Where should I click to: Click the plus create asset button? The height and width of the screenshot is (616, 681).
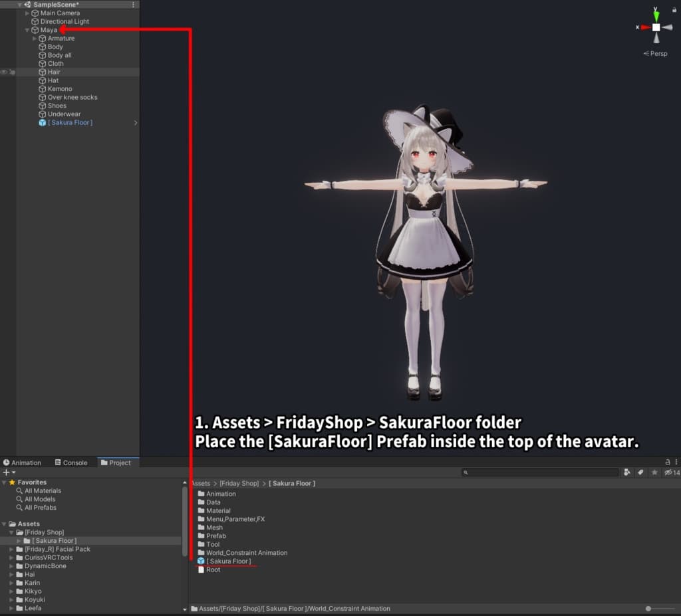click(x=6, y=472)
